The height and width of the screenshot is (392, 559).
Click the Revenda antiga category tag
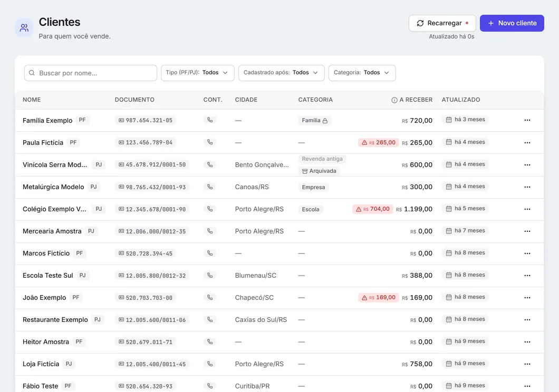coord(322,159)
